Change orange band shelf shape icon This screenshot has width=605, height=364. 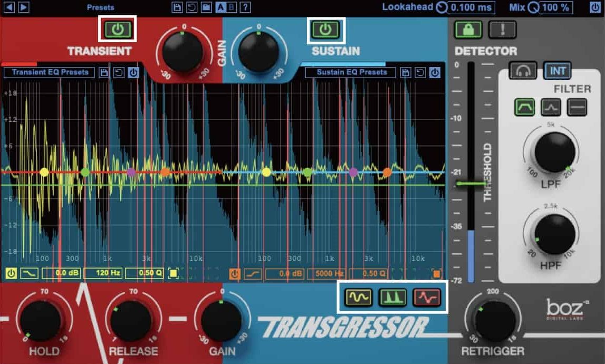point(253,274)
